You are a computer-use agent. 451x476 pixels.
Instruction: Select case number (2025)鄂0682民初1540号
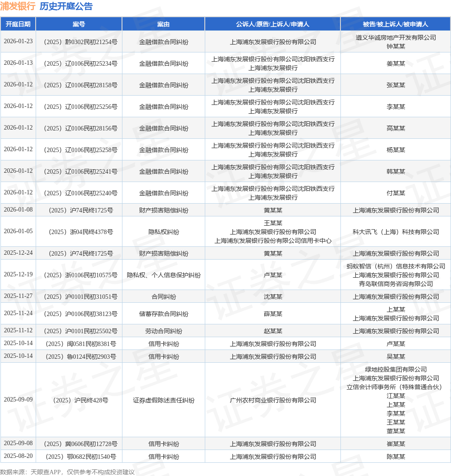81,456
